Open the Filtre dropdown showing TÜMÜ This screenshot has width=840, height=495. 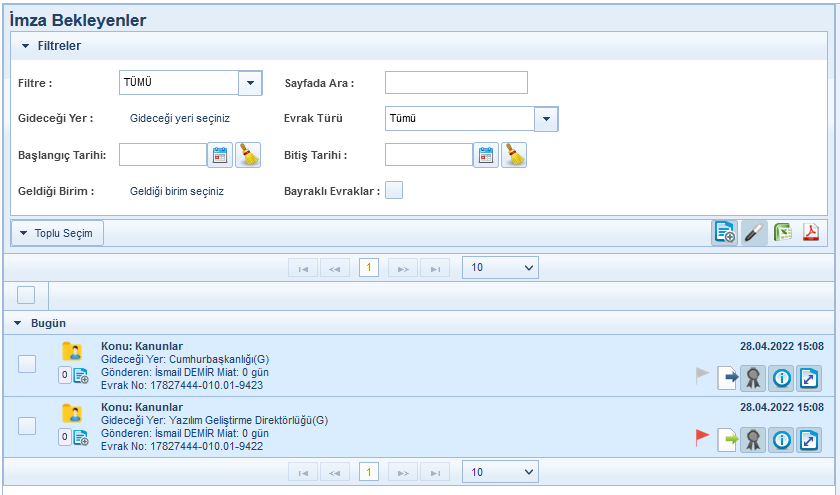250,83
